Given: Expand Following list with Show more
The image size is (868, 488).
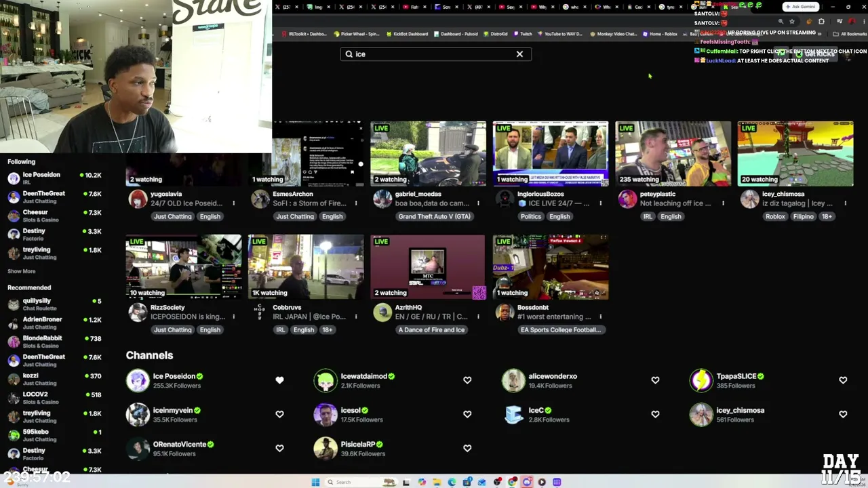Looking at the screenshot, I should coord(22,271).
